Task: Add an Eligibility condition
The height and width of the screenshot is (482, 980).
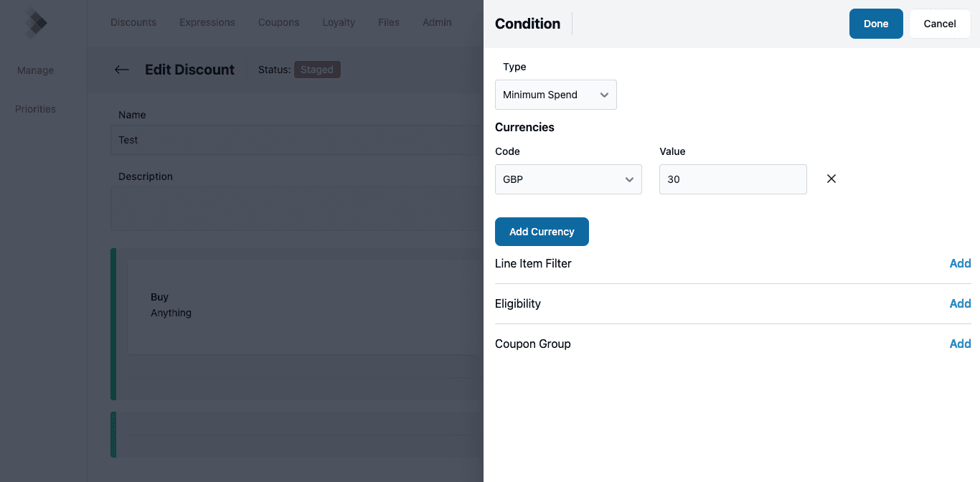Action: [960, 303]
